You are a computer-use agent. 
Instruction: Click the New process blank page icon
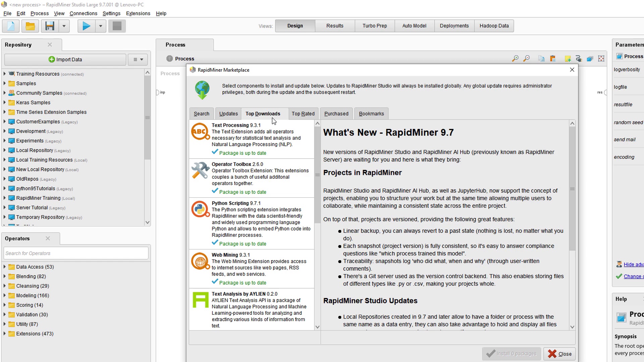coord(11,26)
